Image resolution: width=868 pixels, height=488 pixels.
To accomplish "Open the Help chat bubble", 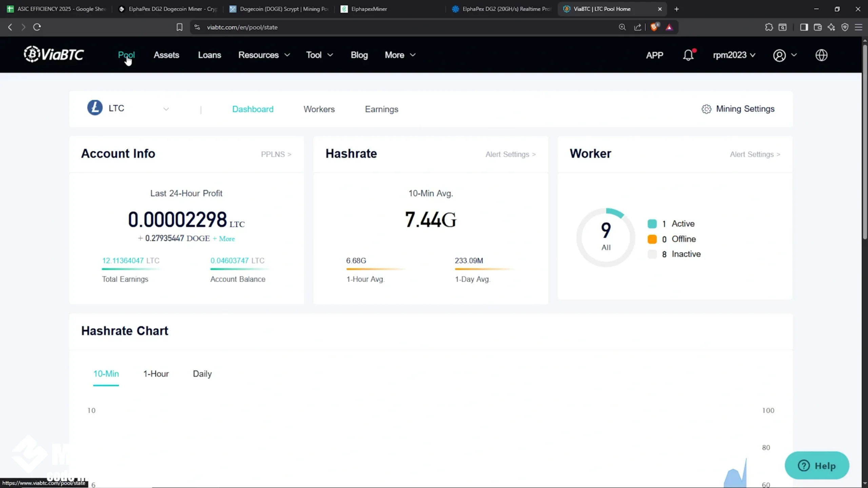I will (817, 465).
